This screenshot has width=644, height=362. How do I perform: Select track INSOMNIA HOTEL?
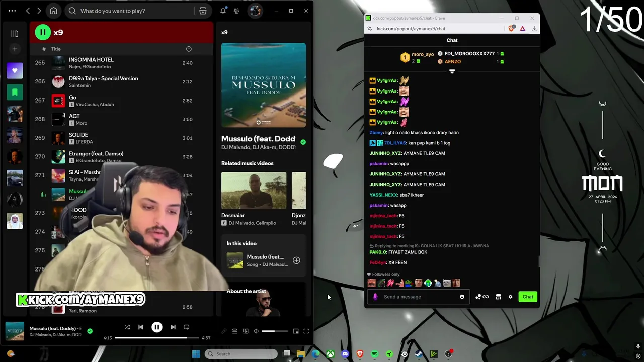(x=121, y=63)
